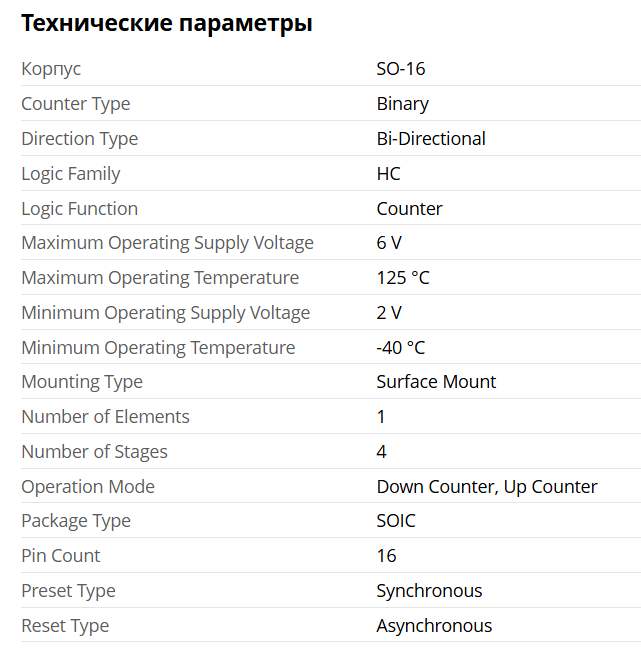Select the '-40 °C' temperature value
Screen dimensions: 641x651
click(401, 348)
